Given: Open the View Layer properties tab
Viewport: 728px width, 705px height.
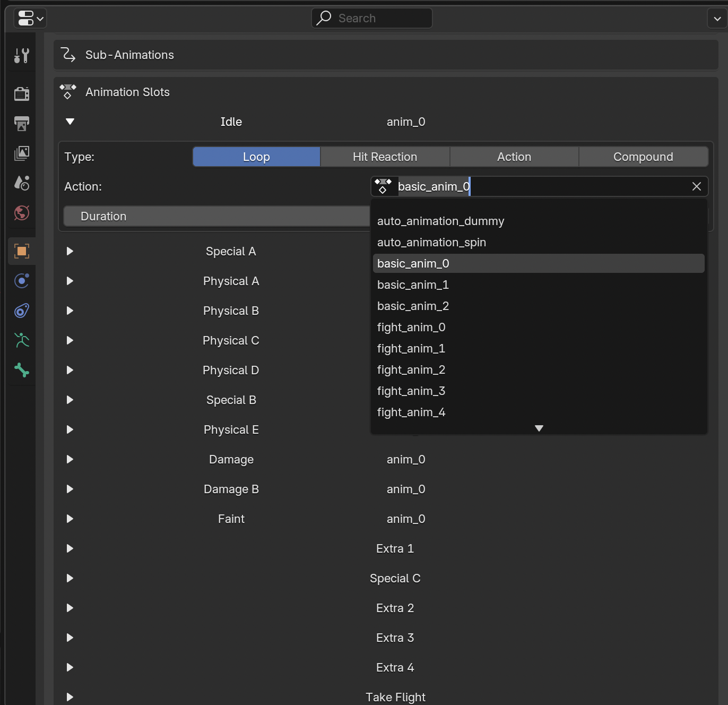Looking at the screenshot, I should 22,153.
